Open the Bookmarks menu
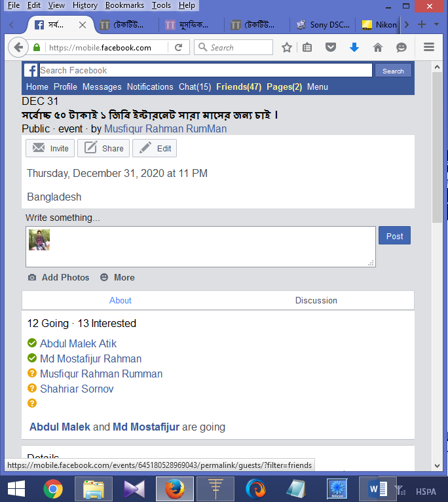The image size is (448, 502). pyautogui.click(x=124, y=5)
